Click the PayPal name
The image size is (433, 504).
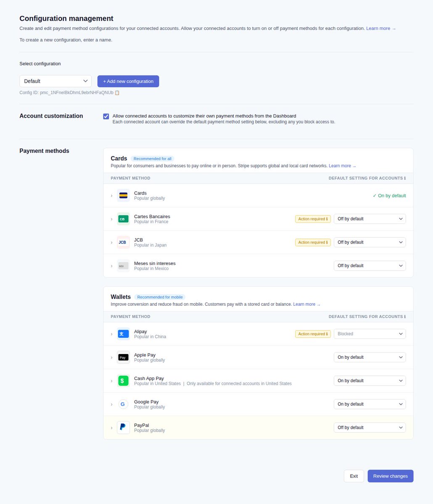click(142, 425)
